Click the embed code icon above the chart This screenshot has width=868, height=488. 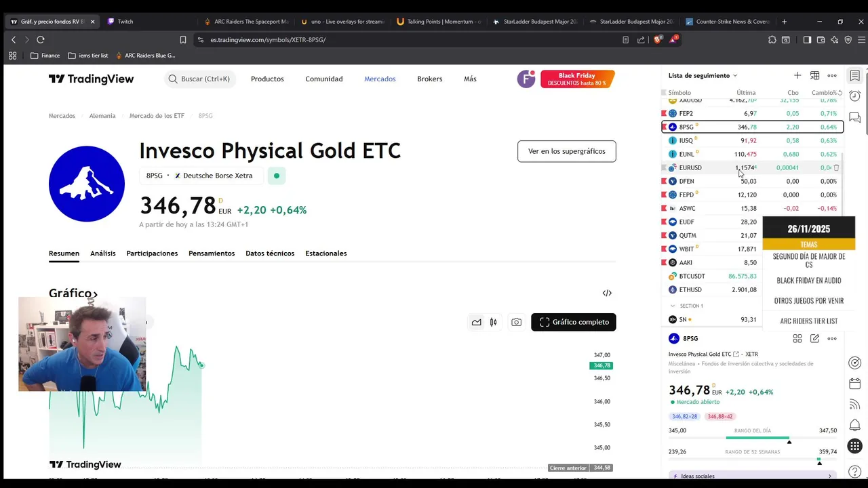(607, 293)
